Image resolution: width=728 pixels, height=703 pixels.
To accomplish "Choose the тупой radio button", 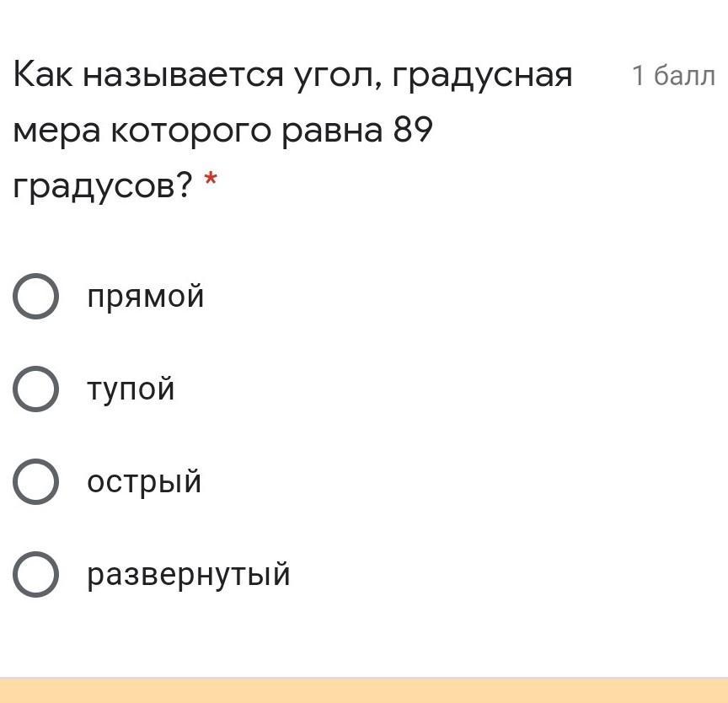I will click(35, 389).
